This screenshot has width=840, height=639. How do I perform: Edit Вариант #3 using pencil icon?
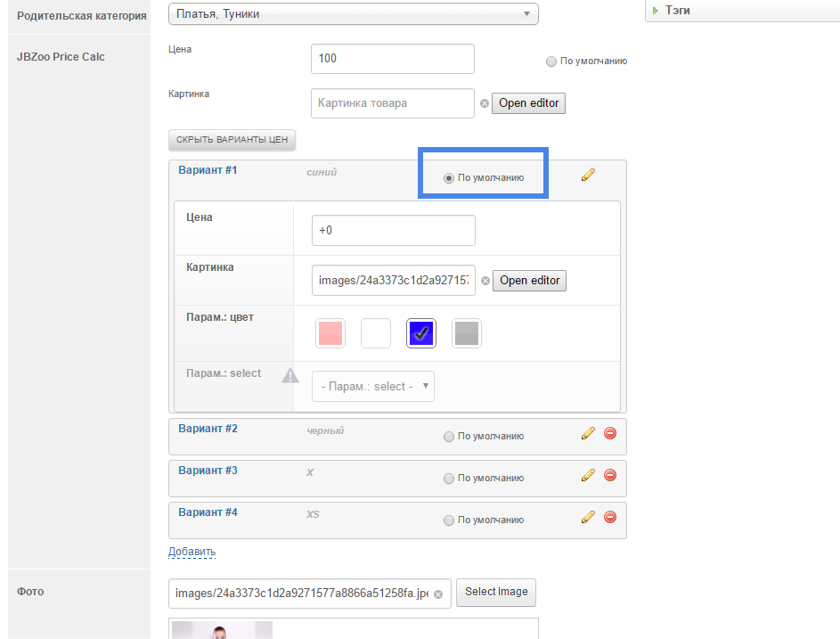[587, 475]
